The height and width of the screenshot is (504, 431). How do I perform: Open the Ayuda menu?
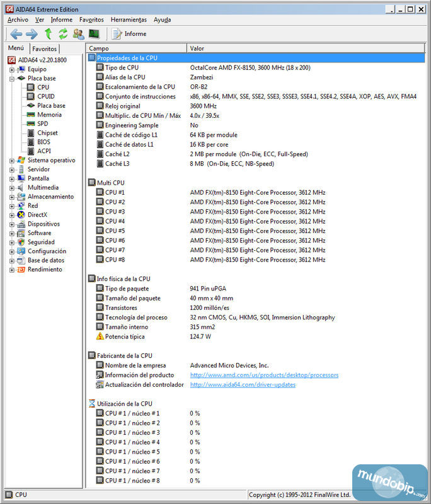click(x=162, y=20)
